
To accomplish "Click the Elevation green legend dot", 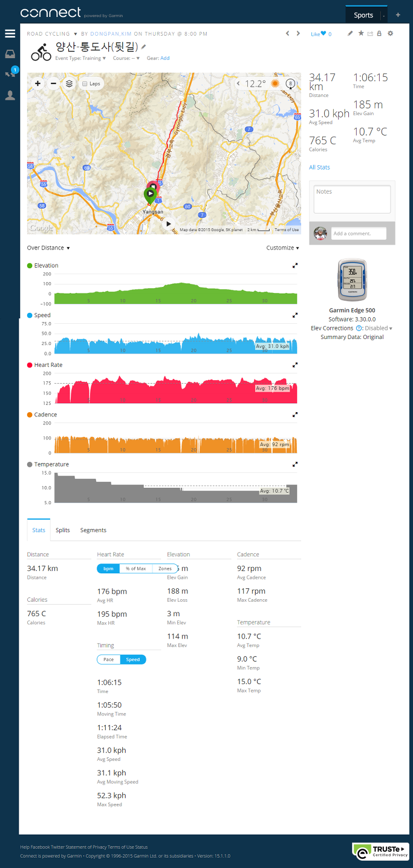I will pos(30,265).
